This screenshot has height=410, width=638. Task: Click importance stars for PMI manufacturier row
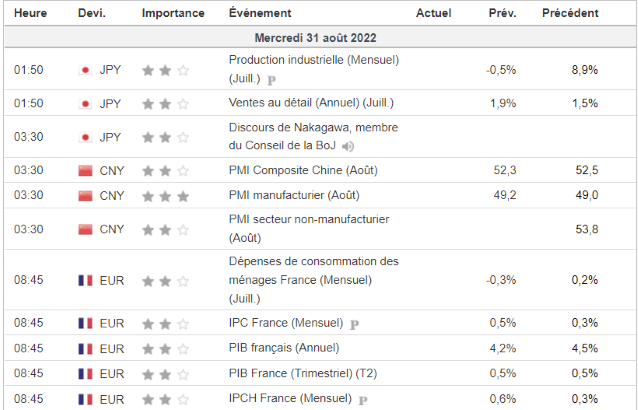(x=164, y=195)
